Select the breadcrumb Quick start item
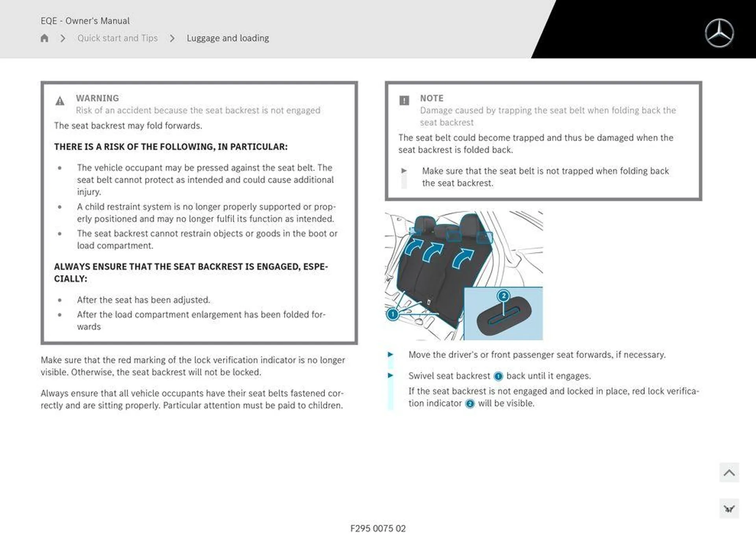 117,38
